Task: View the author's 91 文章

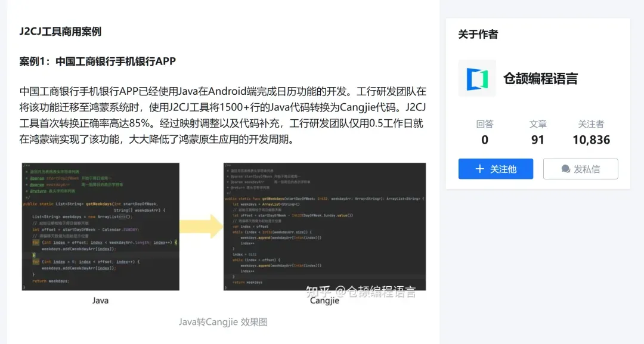Action: 538,132
